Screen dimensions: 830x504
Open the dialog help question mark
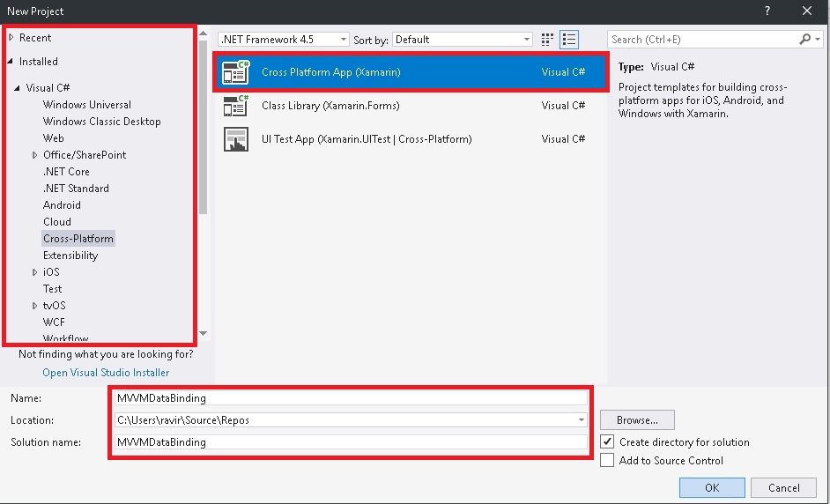(767, 11)
